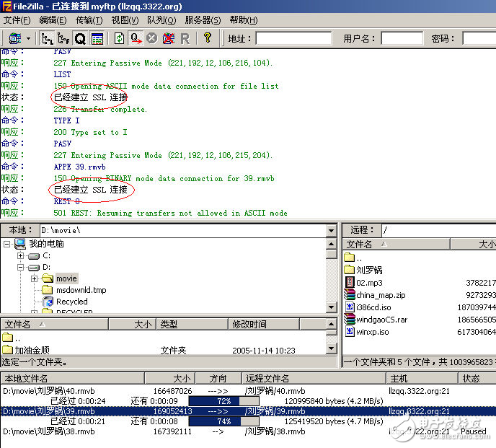Sort local files by 修改时间 column
Screen dimensions: 496x448
click(x=264, y=324)
